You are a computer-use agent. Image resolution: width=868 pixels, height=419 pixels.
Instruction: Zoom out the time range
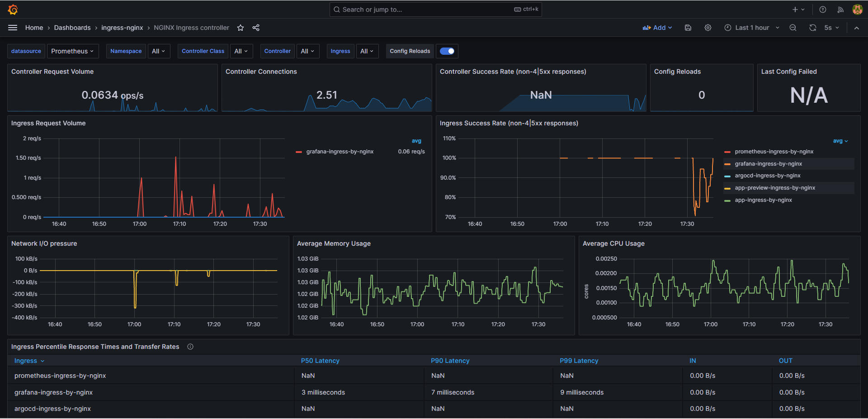[x=793, y=28]
